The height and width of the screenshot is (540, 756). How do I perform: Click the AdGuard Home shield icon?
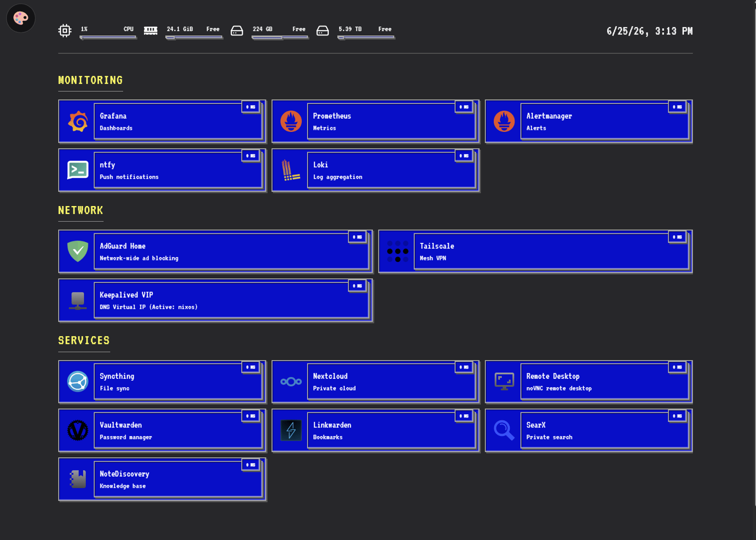78,251
